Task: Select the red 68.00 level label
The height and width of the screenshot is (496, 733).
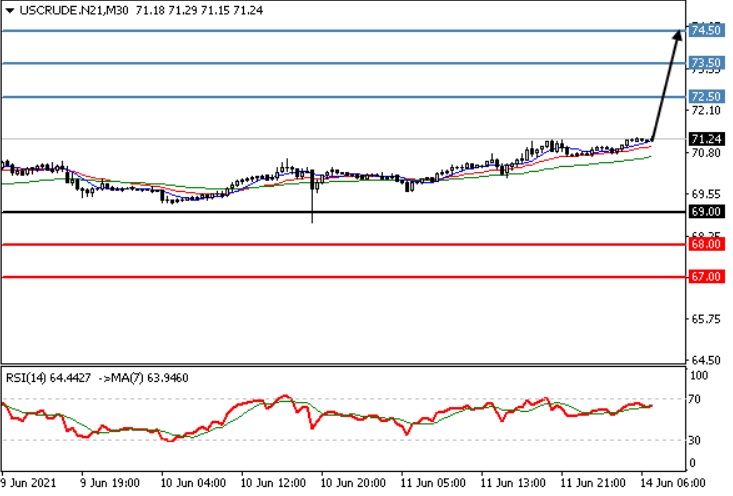Action: 706,244
